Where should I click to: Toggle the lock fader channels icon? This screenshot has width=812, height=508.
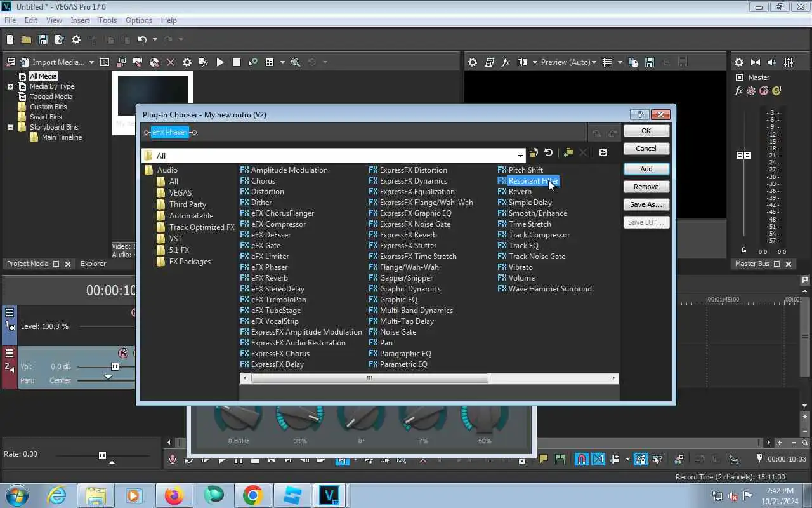(744, 250)
